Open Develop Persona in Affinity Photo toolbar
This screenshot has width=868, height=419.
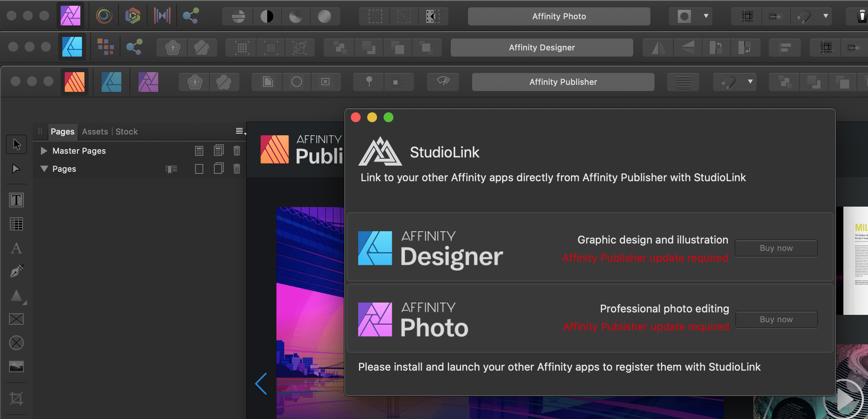tap(133, 16)
